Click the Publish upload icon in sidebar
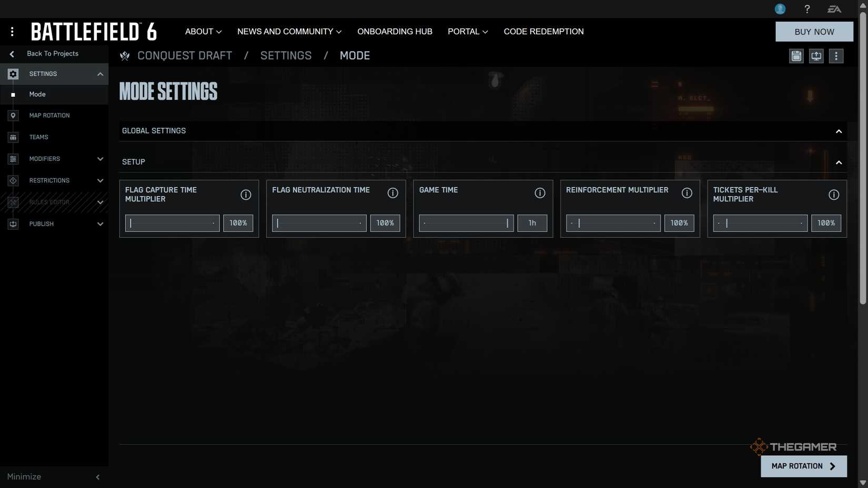 point(13,223)
